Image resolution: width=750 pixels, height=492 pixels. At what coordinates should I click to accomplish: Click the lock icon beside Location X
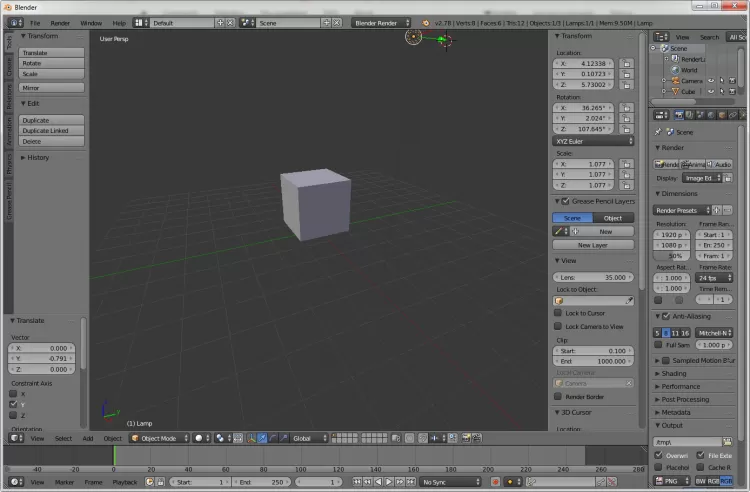pyautogui.click(x=627, y=62)
